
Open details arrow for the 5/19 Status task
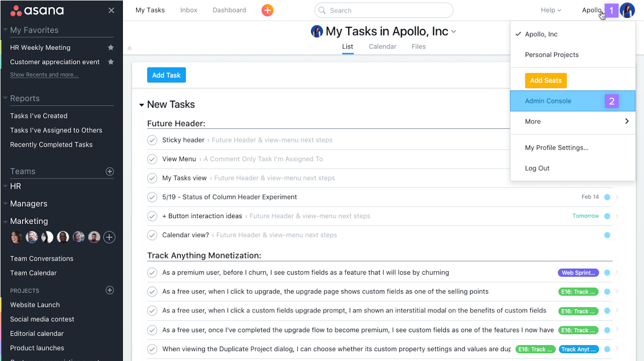tap(617, 197)
